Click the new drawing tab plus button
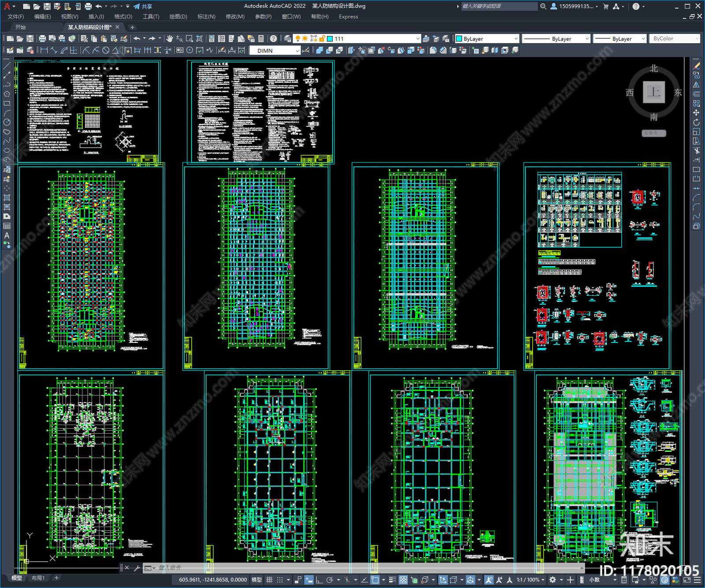Image resolution: width=705 pixels, height=588 pixels. pyautogui.click(x=132, y=27)
